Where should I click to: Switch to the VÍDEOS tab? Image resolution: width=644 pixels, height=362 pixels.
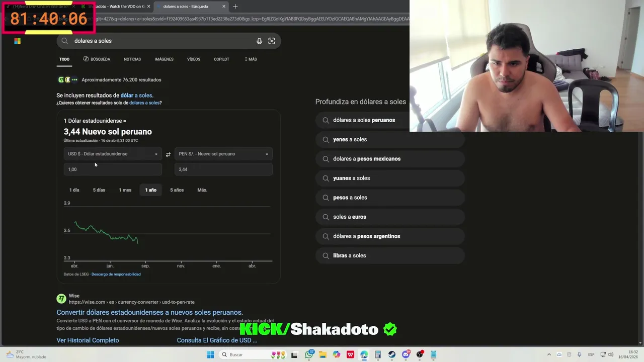coord(194,59)
